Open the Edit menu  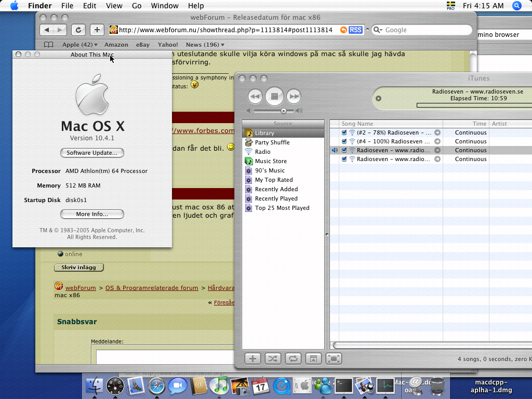click(x=89, y=6)
